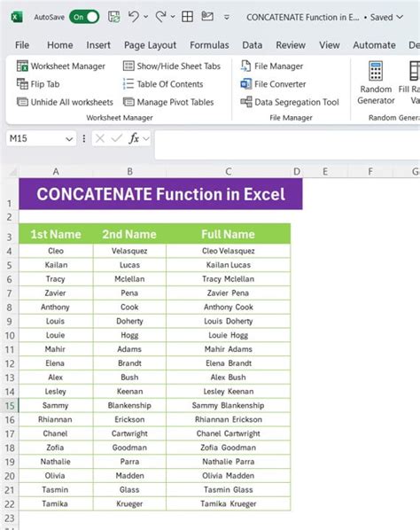Click the Undo arrow icon
This screenshot has height=530, width=420.
134,16
